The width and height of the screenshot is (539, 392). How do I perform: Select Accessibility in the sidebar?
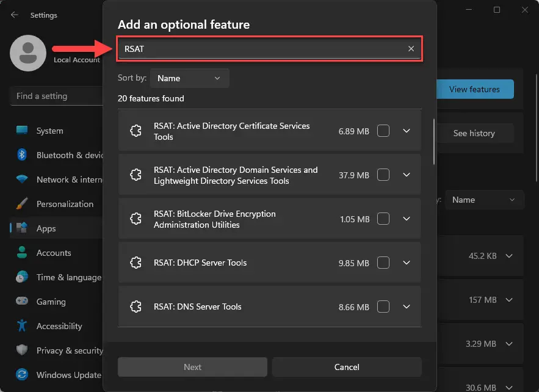(x=57, y=326)
